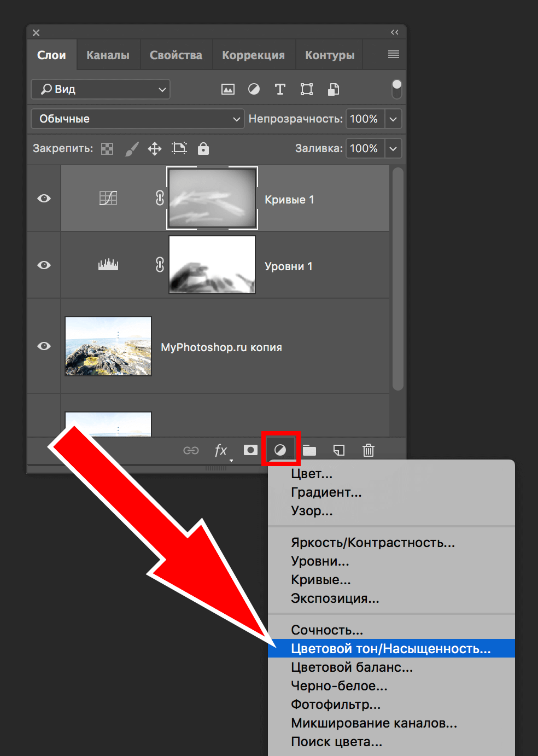538x756 pixels.
Task: Select the Кривые 1 layer mask thumbnail
Action: [x=212, y=198]
